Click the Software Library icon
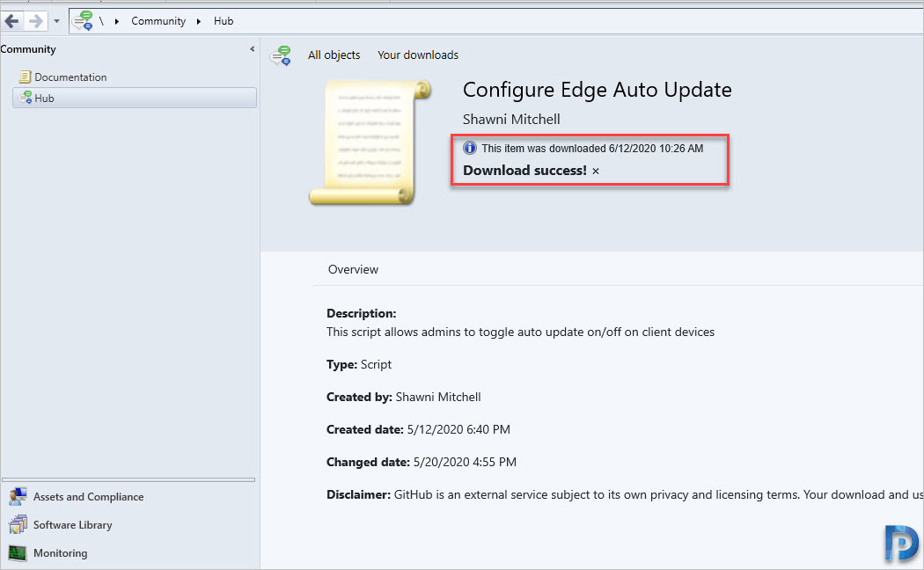Image resolution: width=924 pixels, height=570 pixels. pos(18,524)
